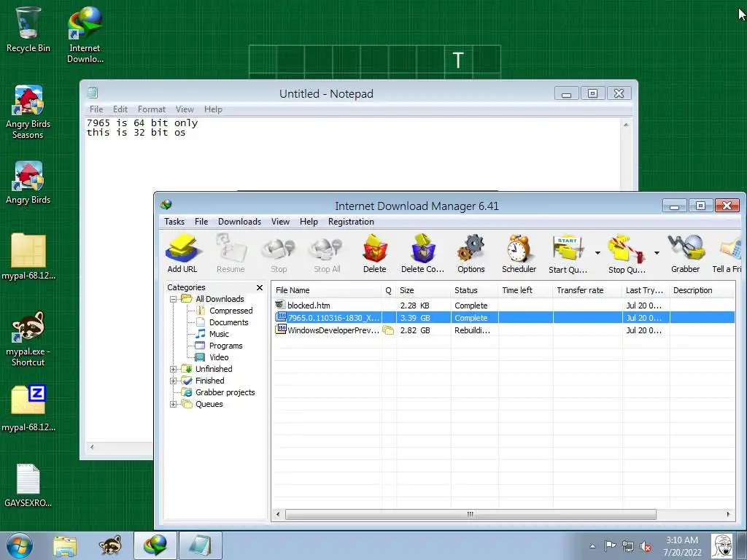
Task: Open the Registration menu
Action: click(351, 222)
